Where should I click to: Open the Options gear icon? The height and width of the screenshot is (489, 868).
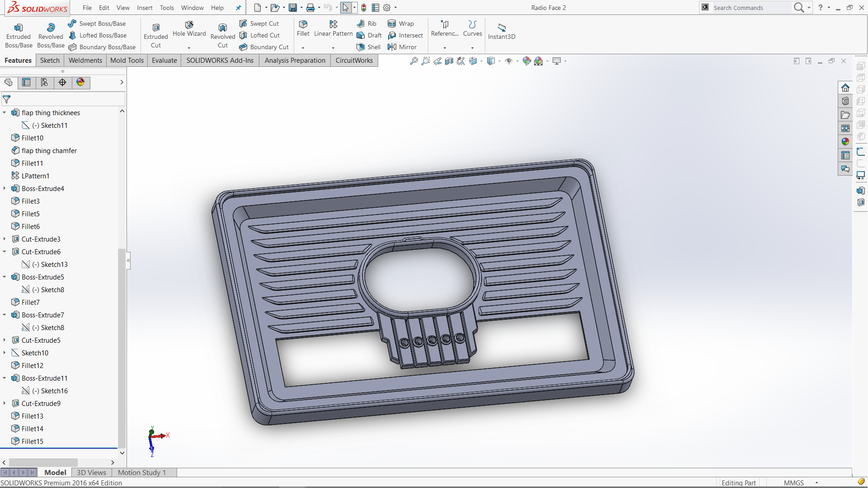[387, 8]
